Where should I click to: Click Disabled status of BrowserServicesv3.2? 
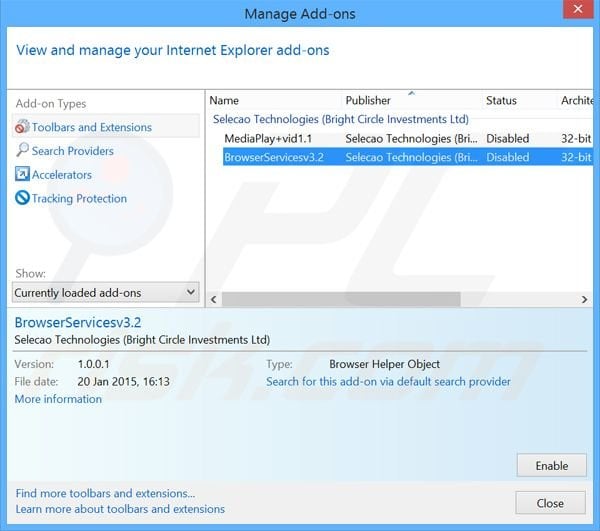[x=508, y=157]
